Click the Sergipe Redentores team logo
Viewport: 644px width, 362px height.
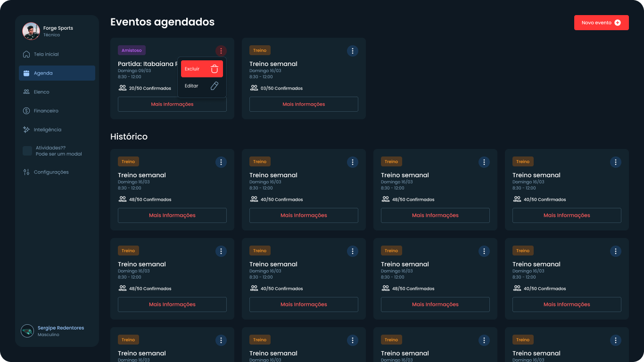pyautogui.click(x=27, y=331)
